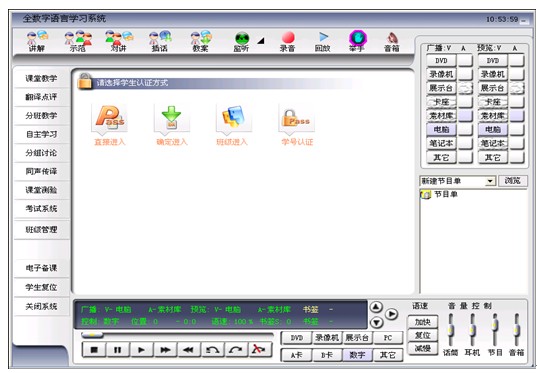This screenshot has width=537, height=373.
Task: Toggle broadcast 电脑 source button
Action: coord(441,129)
